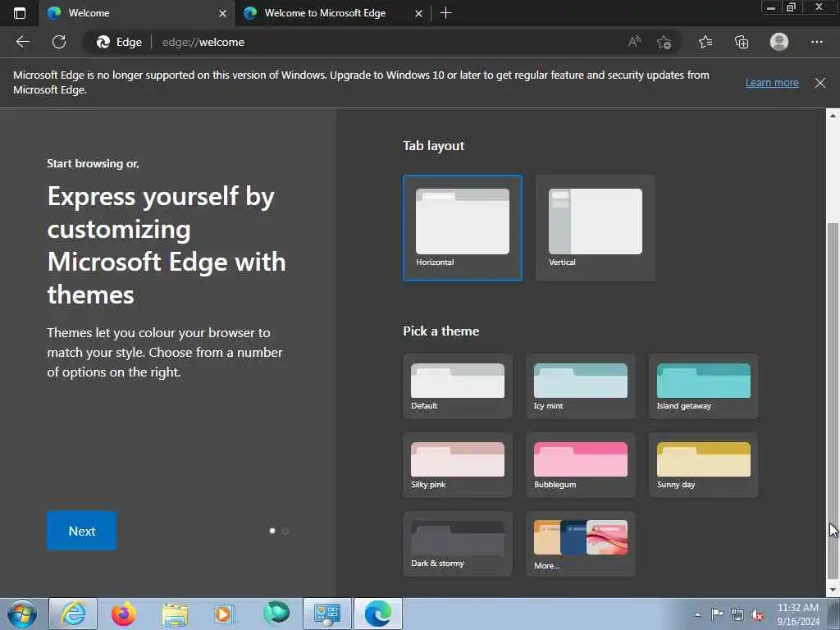This screenshot has height=630, width=840.
Task: Click the scrollbar up arrow
Action: click(x=833, y=115)
